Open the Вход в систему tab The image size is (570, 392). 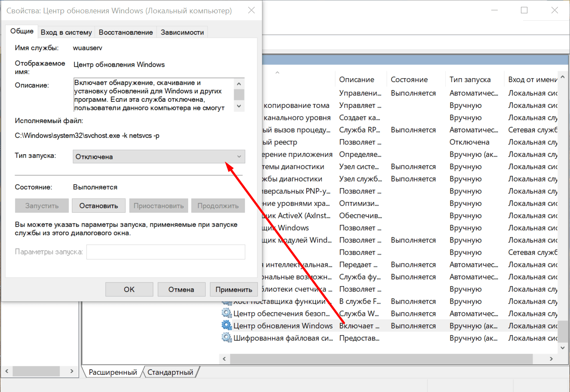[x=66, y=32]
